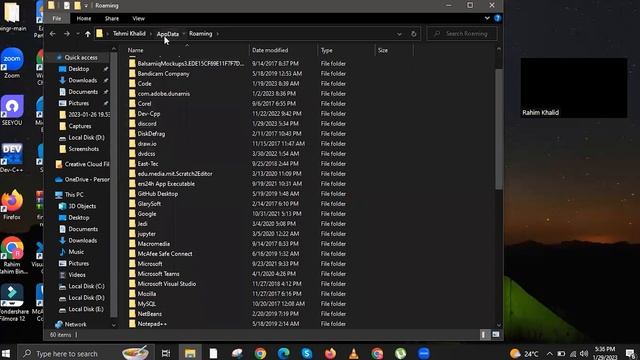Select the Notepad++ folder
This screenshot has width=640, height=360.
pos(152,324)
